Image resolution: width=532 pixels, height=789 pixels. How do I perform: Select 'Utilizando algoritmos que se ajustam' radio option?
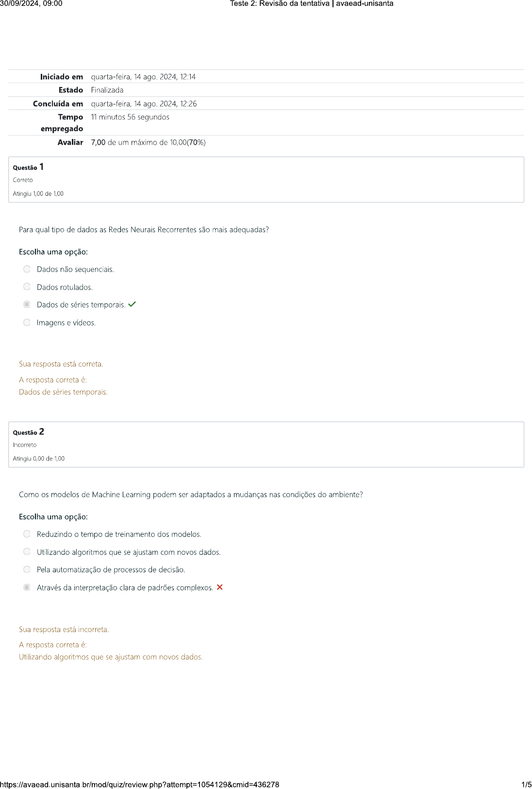point(27,552)
